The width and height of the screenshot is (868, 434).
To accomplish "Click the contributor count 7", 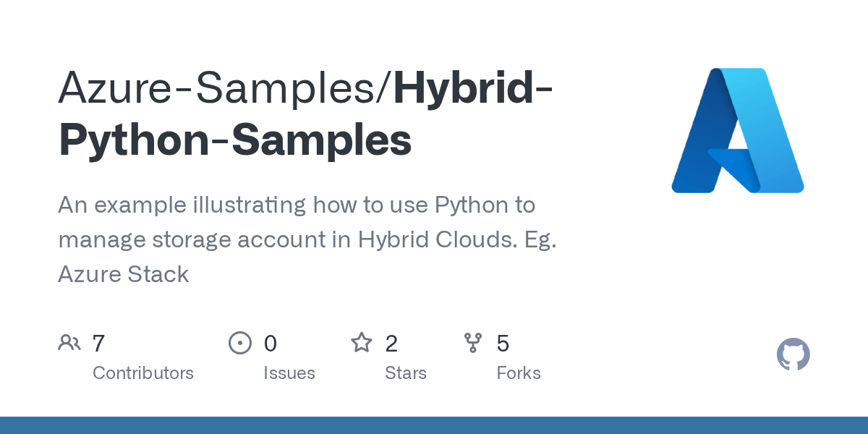I will [99, 343].
